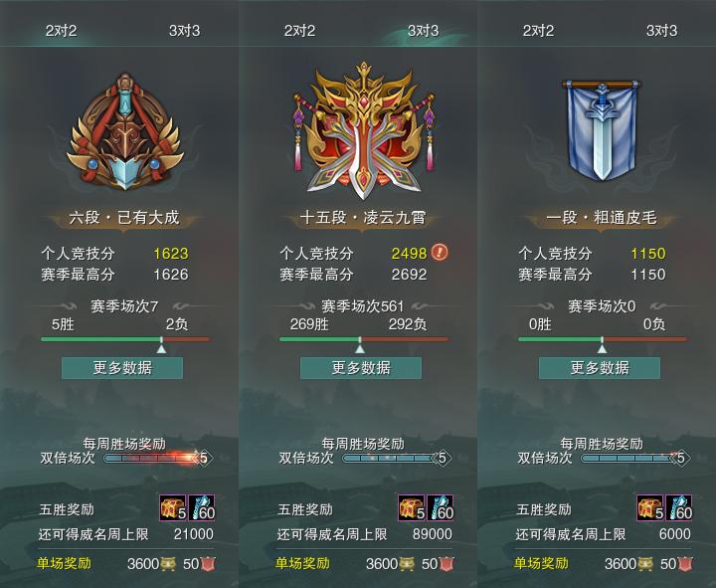Click the win-loss bar marker under 269胜

coord(360,345)
